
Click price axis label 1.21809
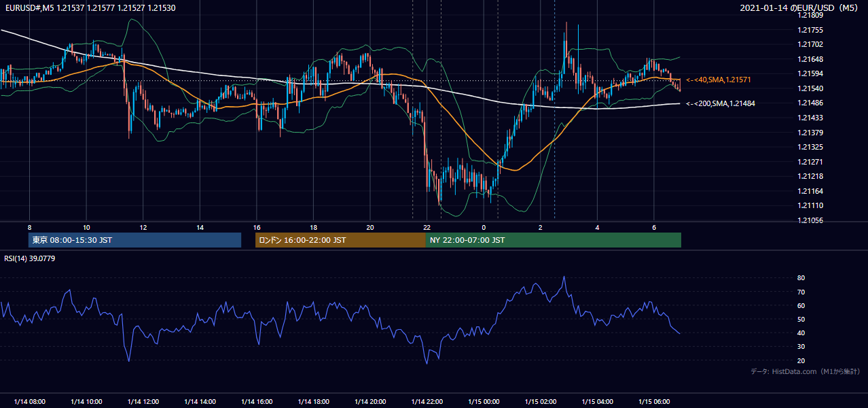point(811,15)
